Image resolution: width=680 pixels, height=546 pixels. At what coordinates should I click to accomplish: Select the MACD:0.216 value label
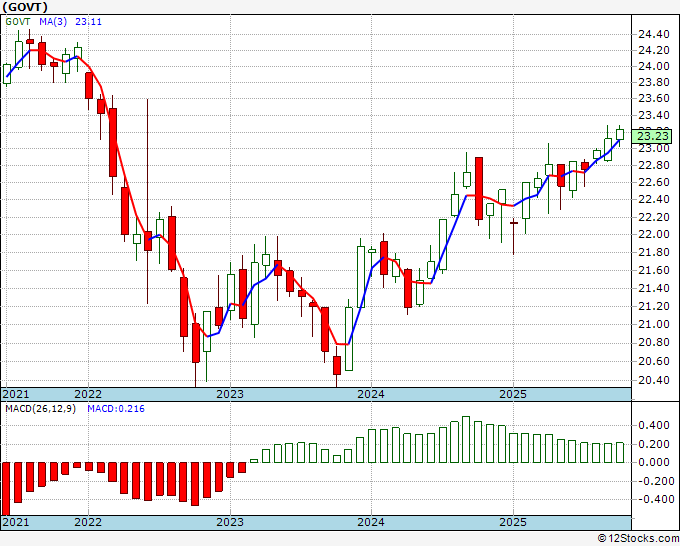(x=116, y=409)
